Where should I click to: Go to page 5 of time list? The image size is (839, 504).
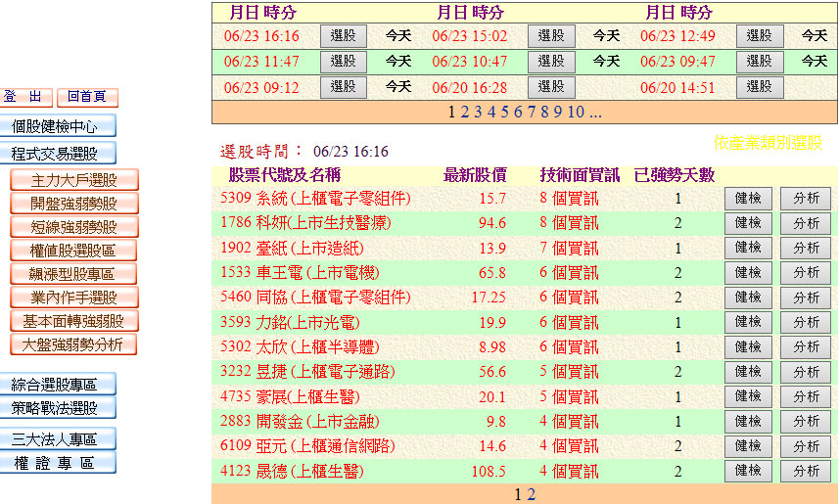tap(504, 112)
